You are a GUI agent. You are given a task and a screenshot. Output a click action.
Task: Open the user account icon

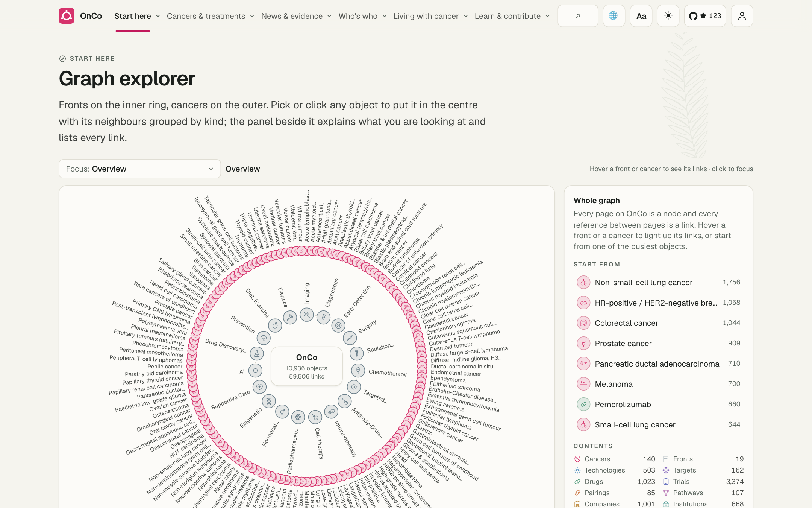(742, 16)
